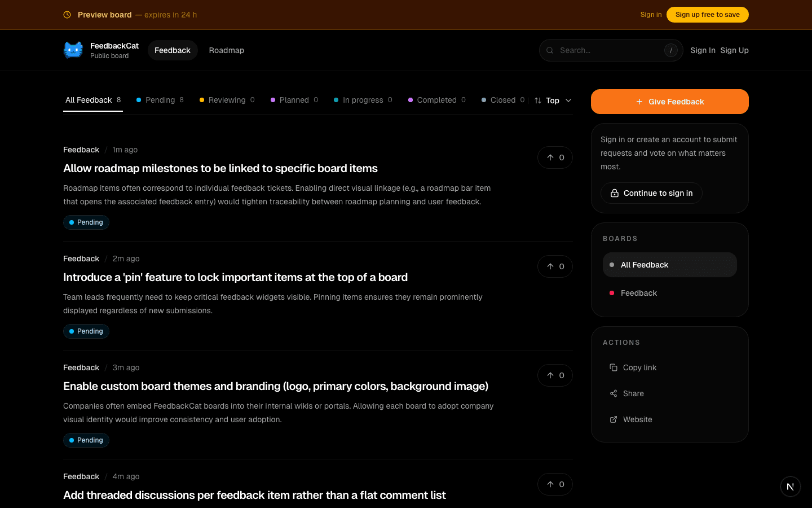Image resolution: width=812 pixels, height=508 pixels.
Task: Click the clock icon in the Preview board banner
Action: click(x=68, y=15)
